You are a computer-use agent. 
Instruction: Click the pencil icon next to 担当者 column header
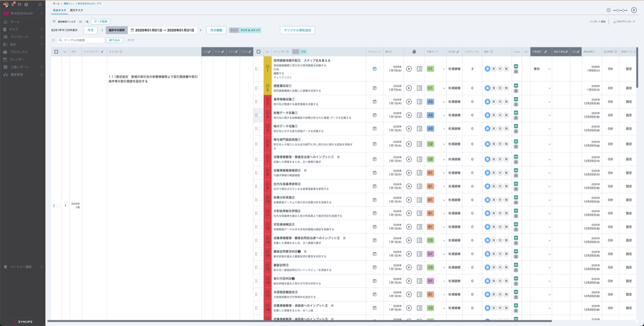pyautogui.click(x=459, y=51)
